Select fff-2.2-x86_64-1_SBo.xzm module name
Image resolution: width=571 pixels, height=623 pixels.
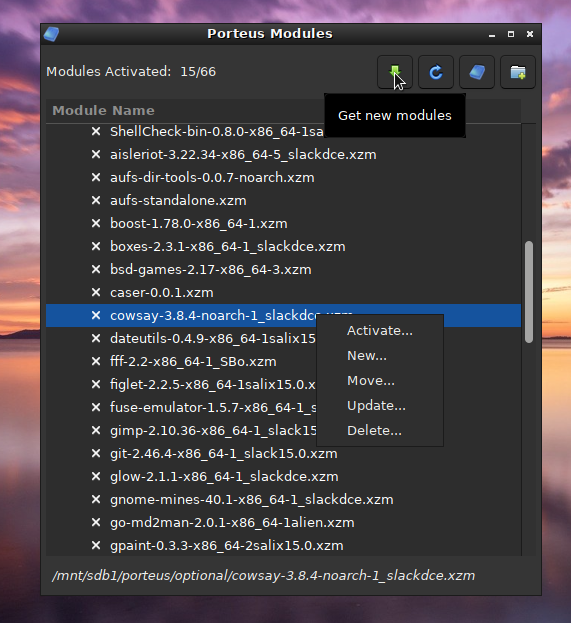[x=193, y=362]
